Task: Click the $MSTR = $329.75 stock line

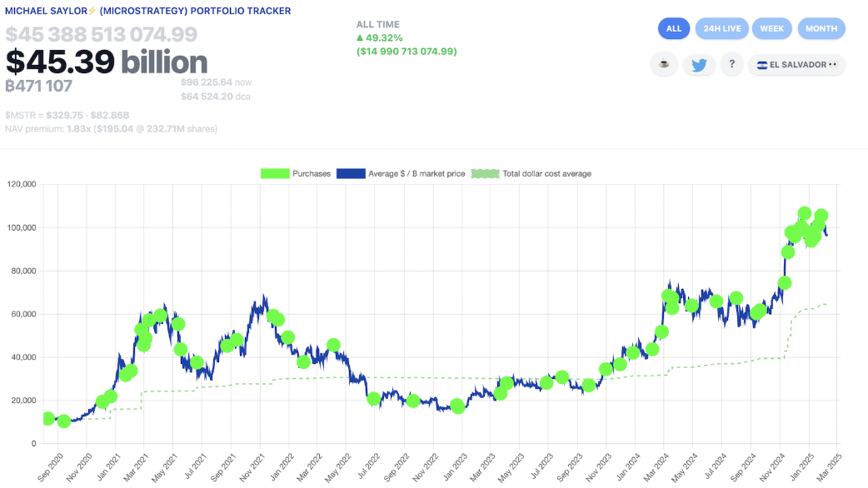Action: (x=67, y=115)
